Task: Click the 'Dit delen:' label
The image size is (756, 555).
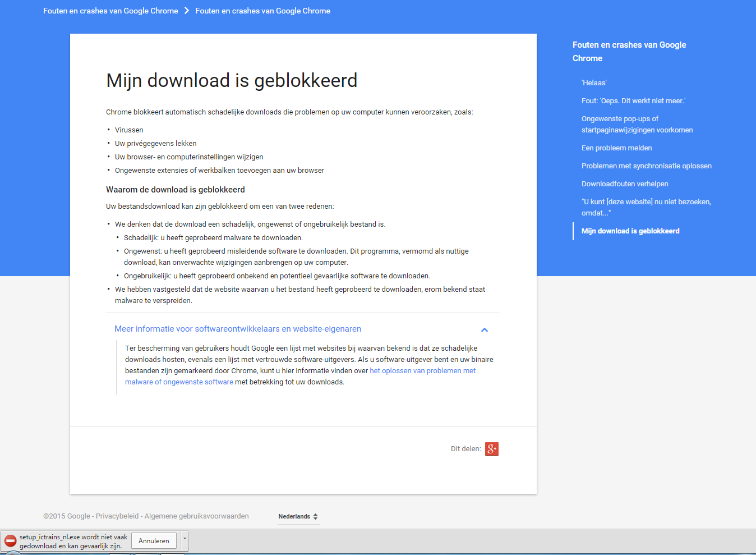Action: (466, 449)
